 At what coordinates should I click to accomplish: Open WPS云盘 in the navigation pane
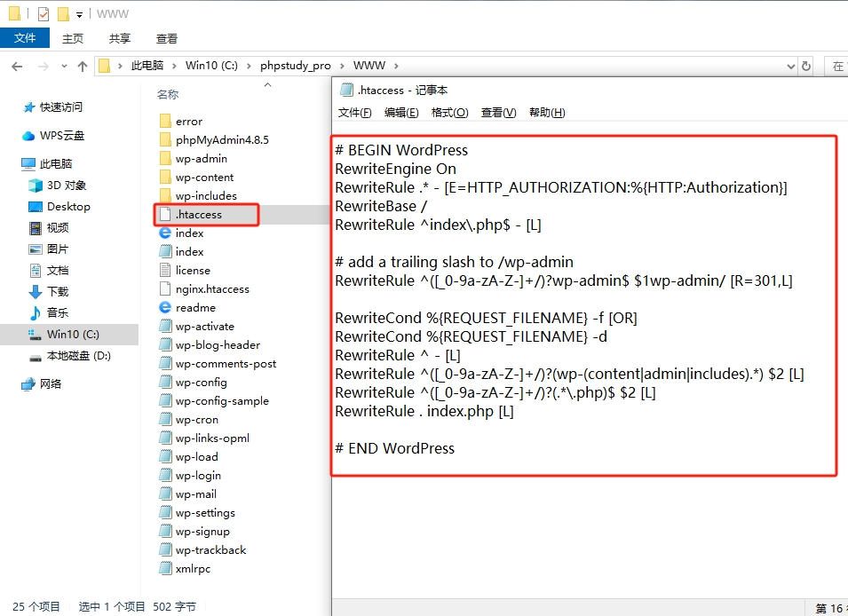53,135
